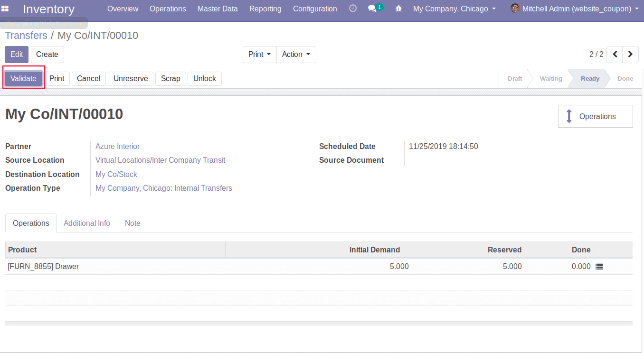The height and width of the screenshot is (353, 644).
Task: Open the Operations menu in navbar
Action: pos(168,9)
